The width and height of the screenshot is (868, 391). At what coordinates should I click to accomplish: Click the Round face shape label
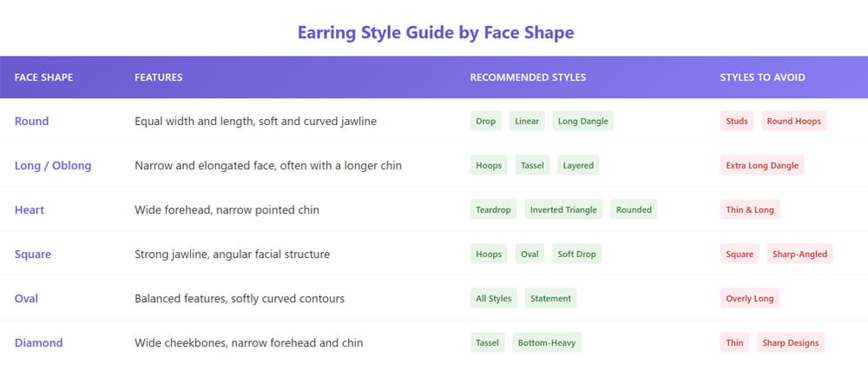(x=31, y=121)
